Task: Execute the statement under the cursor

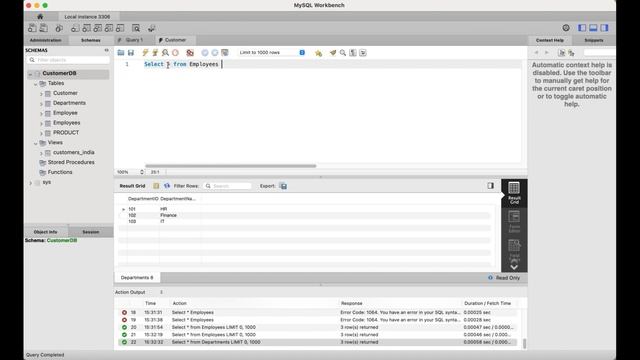Action: pyautogui.click(x=155, y=53)
